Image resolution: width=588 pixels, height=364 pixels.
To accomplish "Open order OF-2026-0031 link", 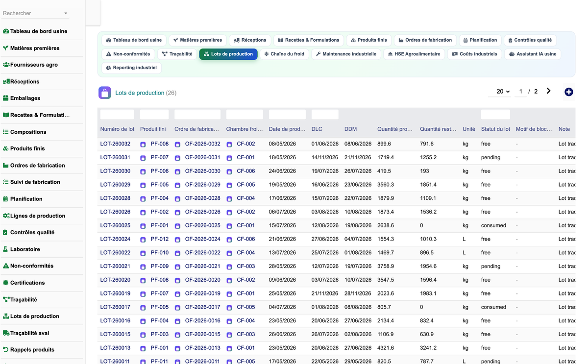I will [x=202, y=158].
